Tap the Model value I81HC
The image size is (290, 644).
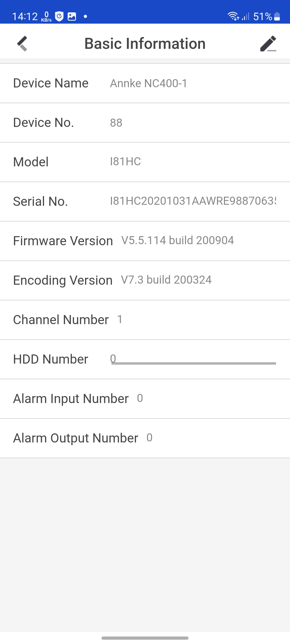click(125, 162)
